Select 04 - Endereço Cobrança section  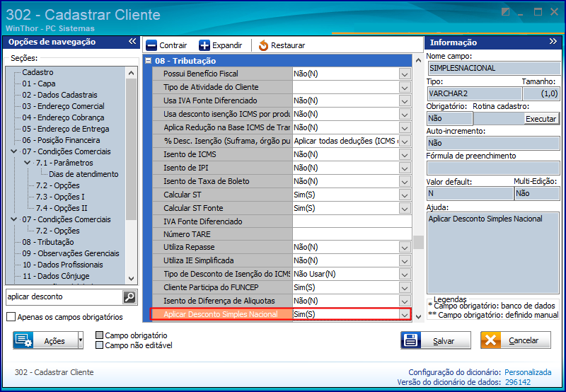pyautogui.click(x=63, y=117)
